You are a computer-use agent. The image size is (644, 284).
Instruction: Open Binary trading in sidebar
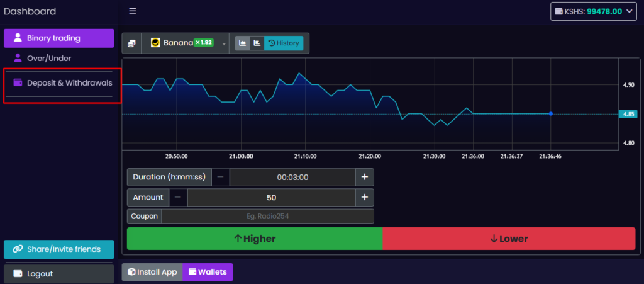tap(59, 38)
